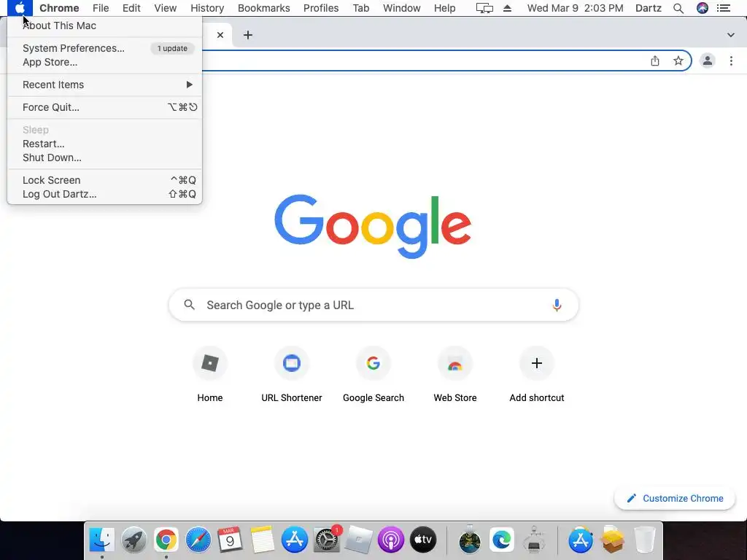Viewport: 747px width, 560px height.
Task: Open the Help menu
Action: tap(444, 8)
